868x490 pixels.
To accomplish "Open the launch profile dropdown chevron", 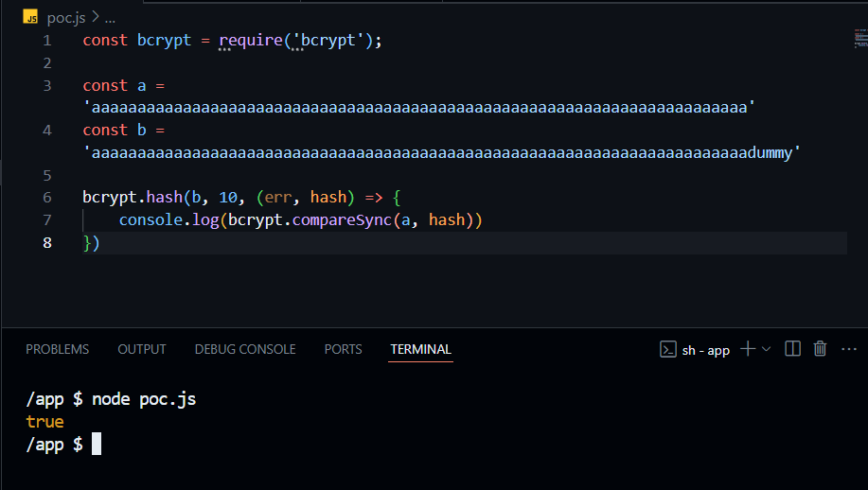I will coord(766,349).
